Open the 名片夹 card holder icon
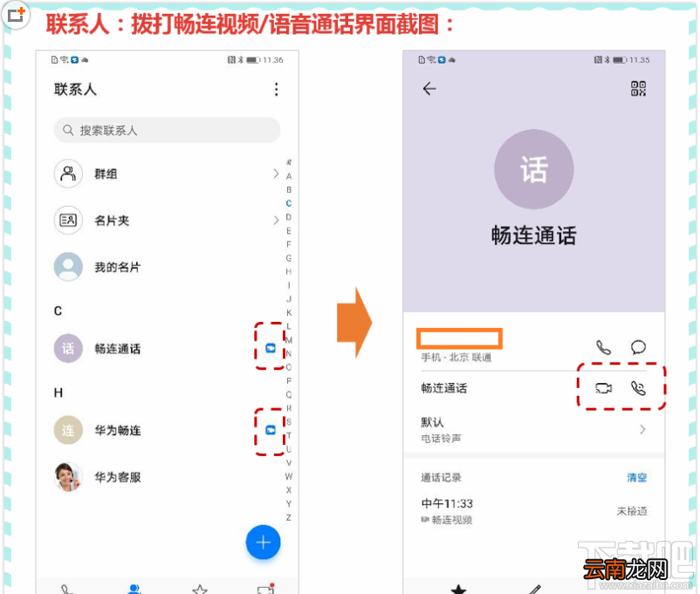The width and height of the screenshot is (700, 594). point(68,220)
